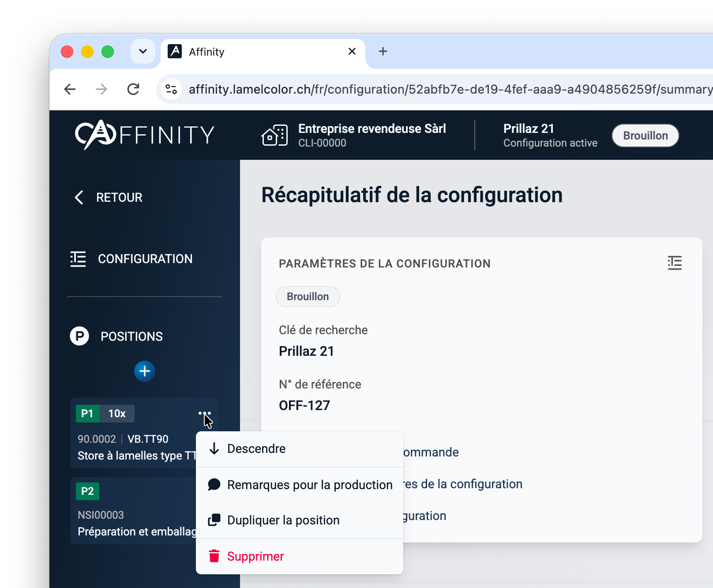
Task: Reload the current browser page
Action: click(x=133, y=90)
